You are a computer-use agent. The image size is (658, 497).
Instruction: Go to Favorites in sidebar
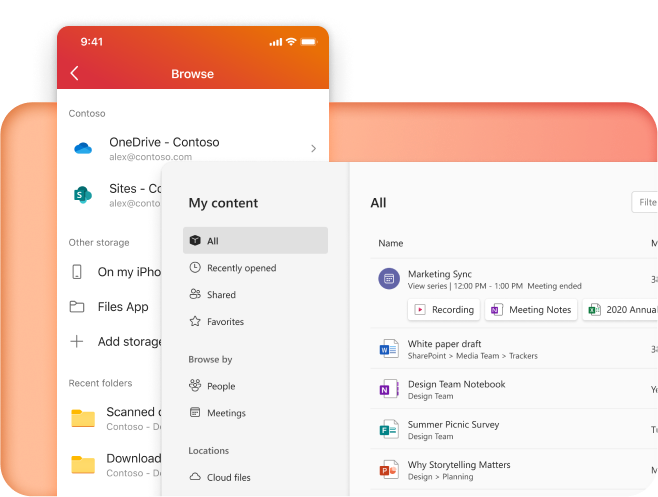pyautogui.click(x=224, y=322)
